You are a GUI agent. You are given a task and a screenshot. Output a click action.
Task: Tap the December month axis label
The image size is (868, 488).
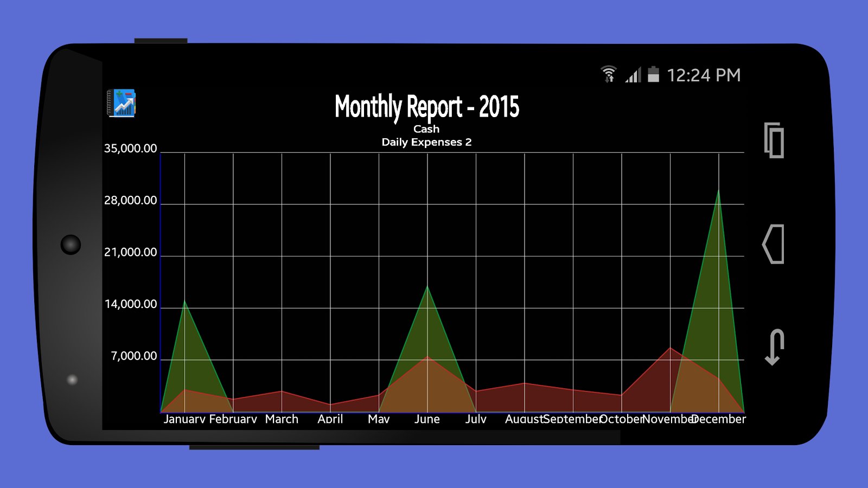click(x=719, y=419)
